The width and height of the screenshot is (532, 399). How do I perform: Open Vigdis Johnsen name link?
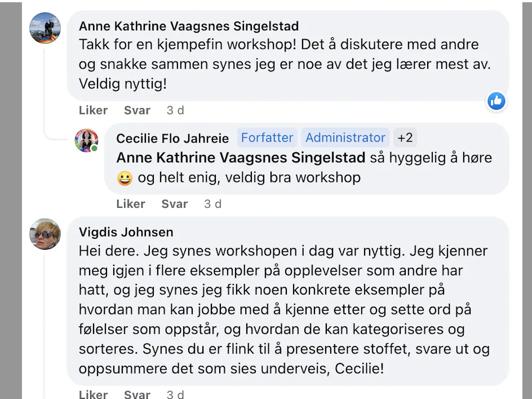pyautogui.click(x=126, y=232)
